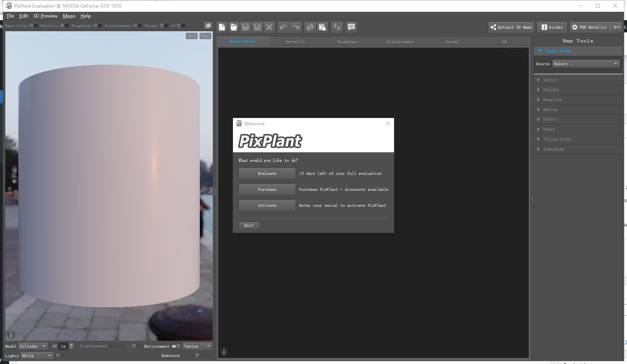Click the Lights intensity slider handle
Viewport: 627px width, 364px height.
coord(58,355)
